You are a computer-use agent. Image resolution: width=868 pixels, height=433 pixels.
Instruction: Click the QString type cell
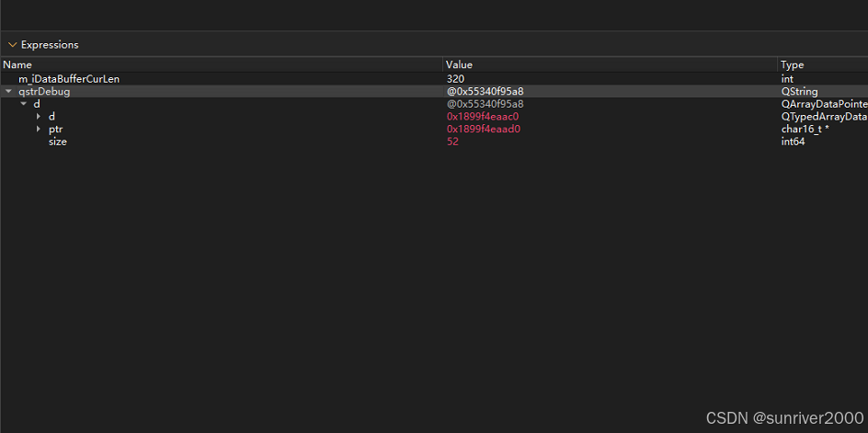pyautogui.click(x=799, y=92)
